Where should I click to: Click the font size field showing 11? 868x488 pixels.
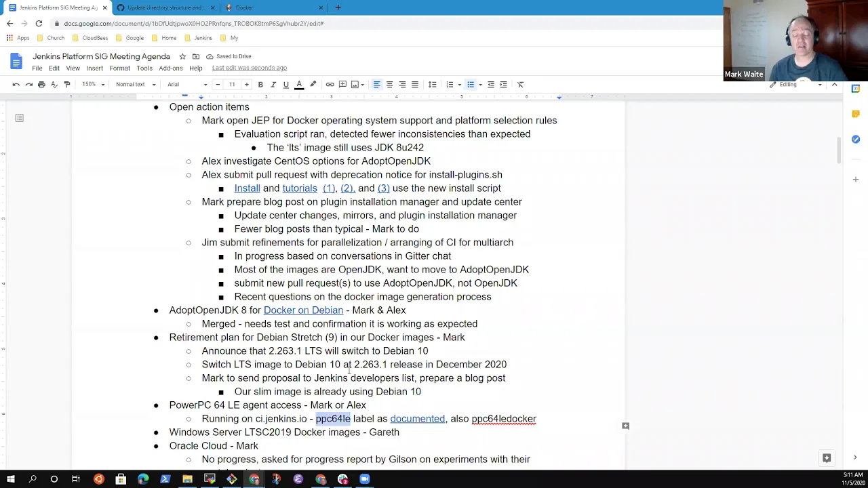[232, 85]
